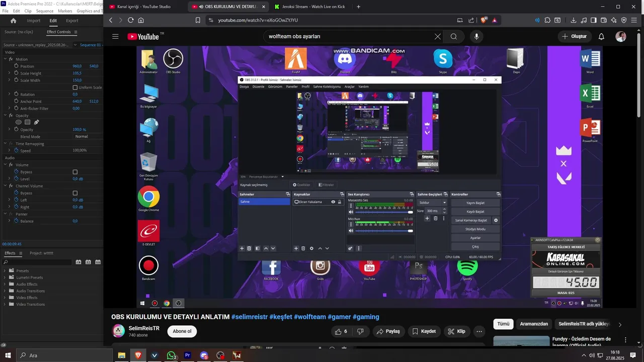The width and height of the screenshot is (644, 362).
Task: Enable the Uniform Scale checkbox
Action: pos(75,87)
